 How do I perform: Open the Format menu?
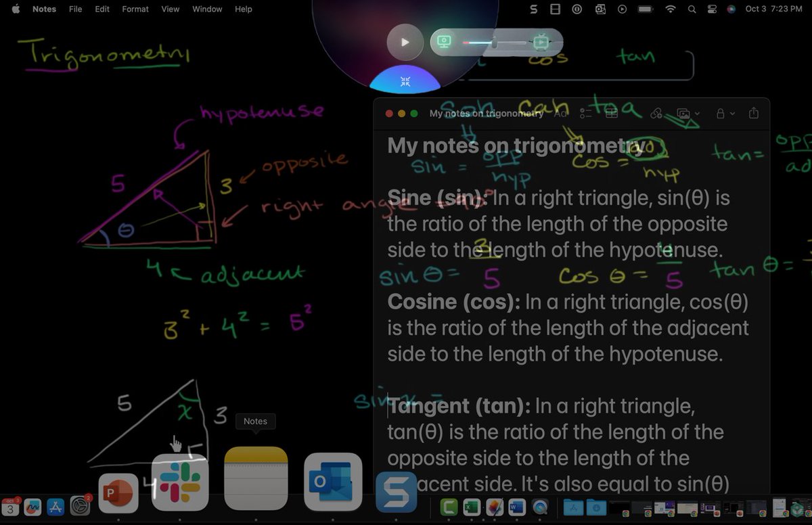click(x=135, y=9)
